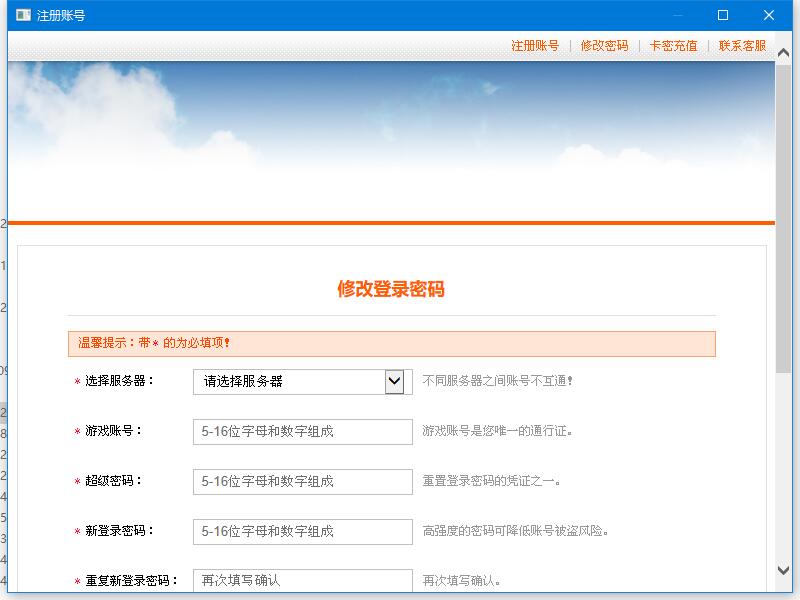Screen dimensions: 800x600
Task: Maximize the 注册账号 window
Action: (x=723, y=15)
